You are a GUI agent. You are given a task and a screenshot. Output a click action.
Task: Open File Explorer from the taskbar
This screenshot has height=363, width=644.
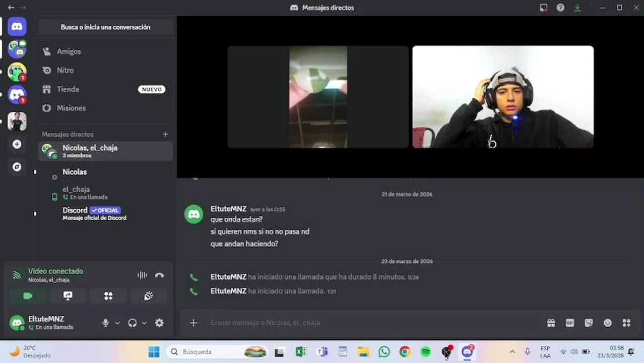(363, 352)
